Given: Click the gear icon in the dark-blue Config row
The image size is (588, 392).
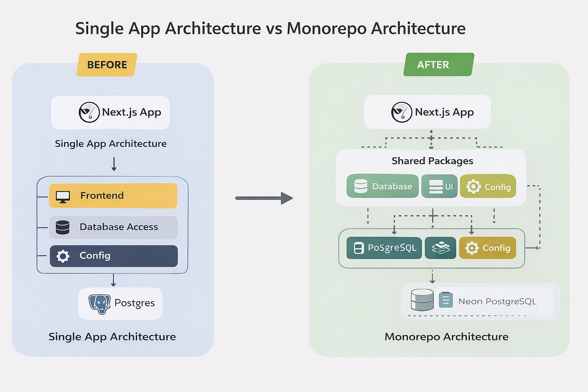Looking at the screenshot, I should click(63, 256).
